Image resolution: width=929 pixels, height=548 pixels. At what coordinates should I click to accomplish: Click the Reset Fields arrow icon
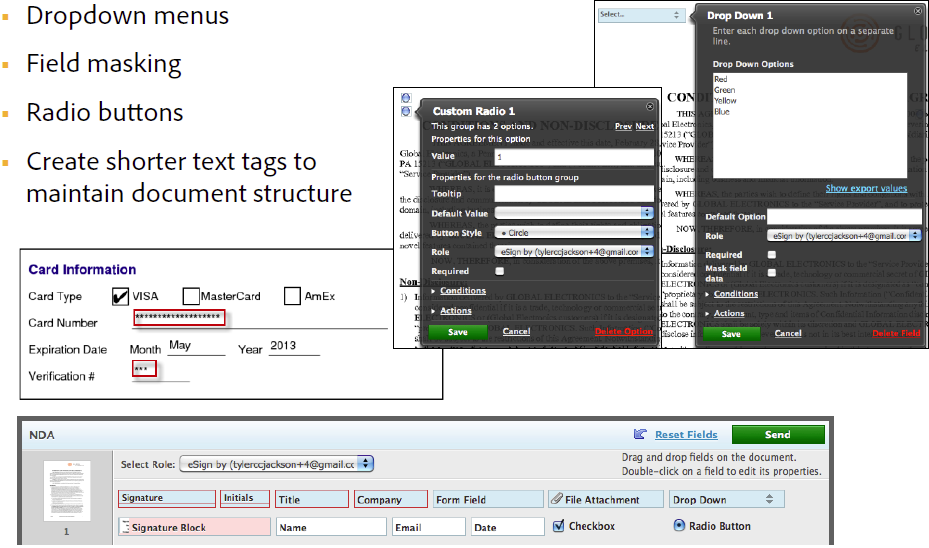(x=640, y=434)
